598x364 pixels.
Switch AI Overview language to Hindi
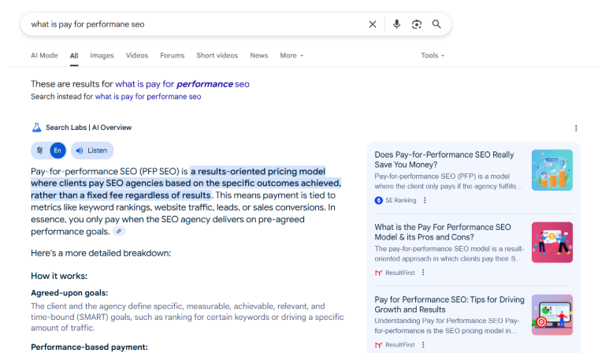40,150
